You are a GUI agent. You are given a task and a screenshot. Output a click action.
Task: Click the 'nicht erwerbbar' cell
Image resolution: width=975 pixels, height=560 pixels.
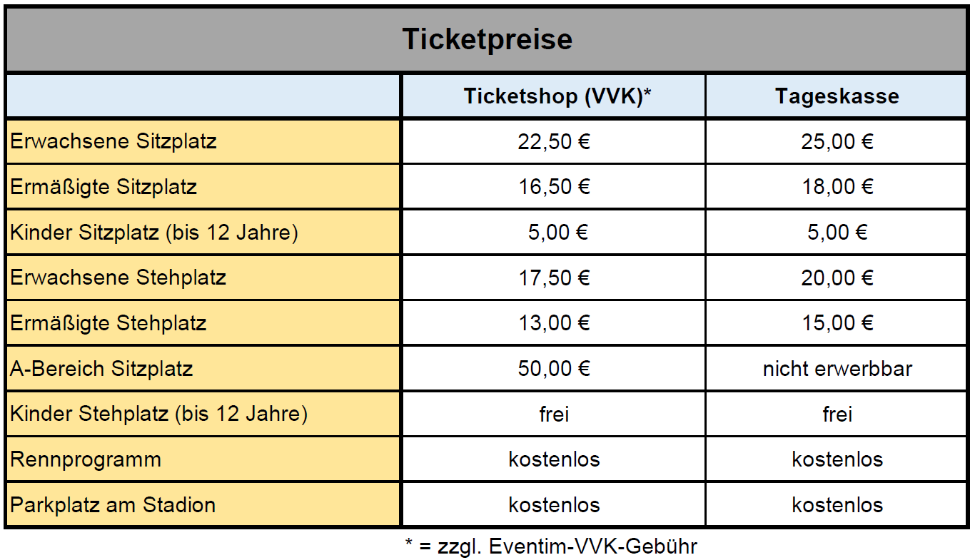(x=837, y=369)
